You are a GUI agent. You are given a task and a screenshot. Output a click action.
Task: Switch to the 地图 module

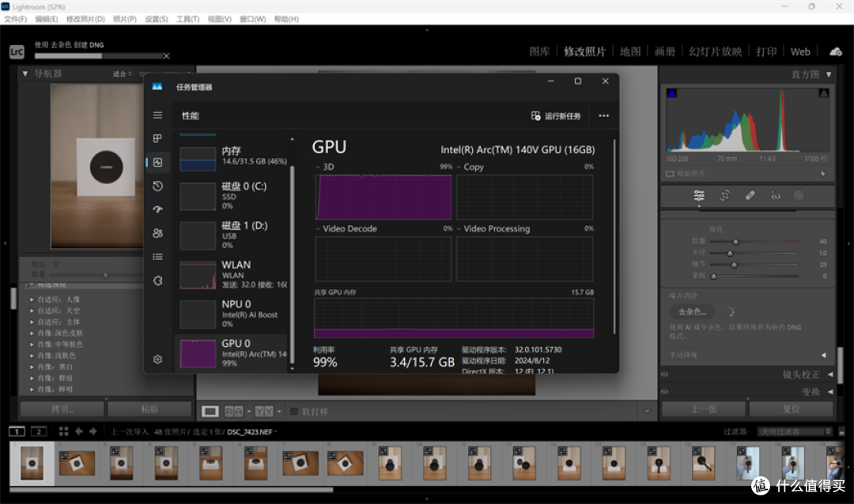tap(630, 51)
